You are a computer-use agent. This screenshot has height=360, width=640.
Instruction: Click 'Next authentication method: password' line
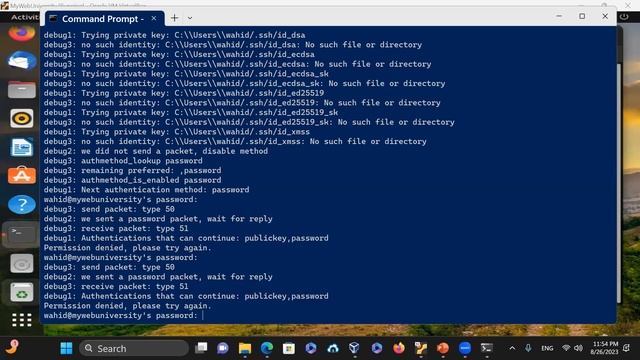coord(147,190)
